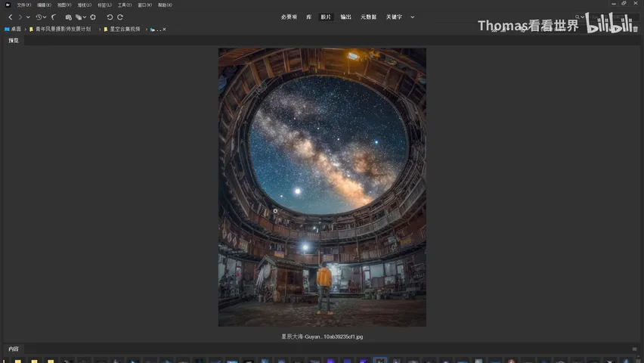Switch to the 必要项 workspace
Viewport: 644px width, 363px height.
[x=289, y=17]
